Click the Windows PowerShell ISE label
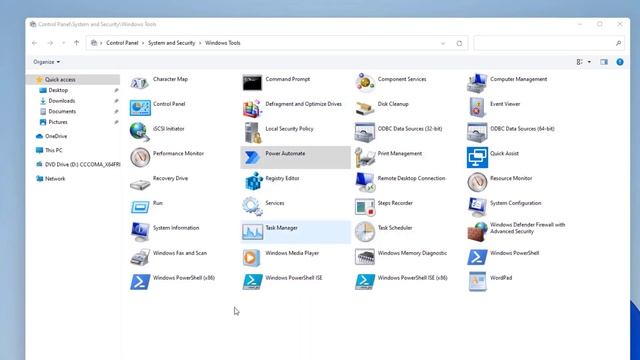 pyautogui.click(x=293, y=278)
